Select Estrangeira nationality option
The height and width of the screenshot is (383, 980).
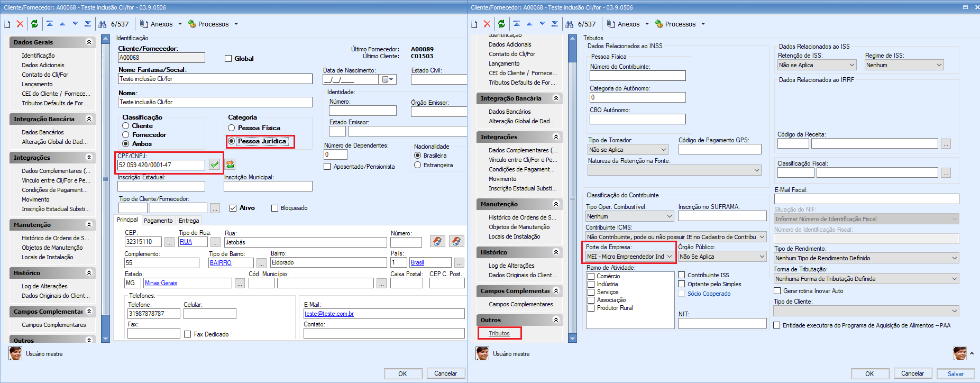coord(418,165)
